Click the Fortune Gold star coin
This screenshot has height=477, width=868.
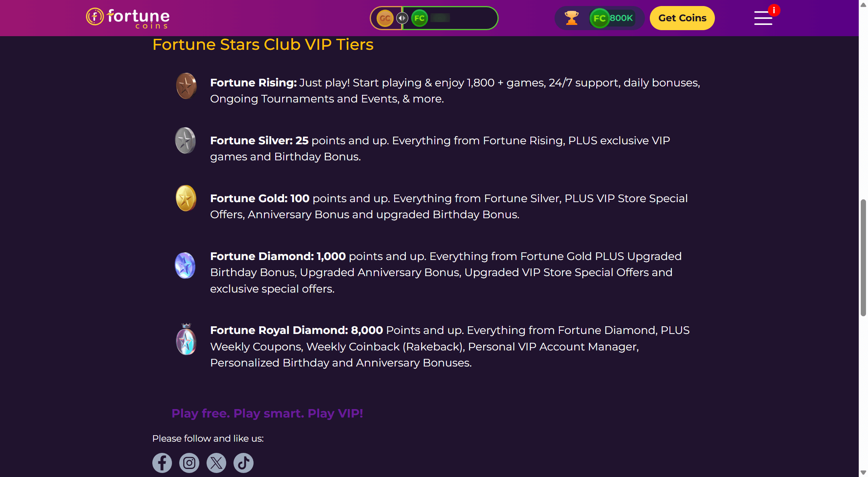(186, 198)
